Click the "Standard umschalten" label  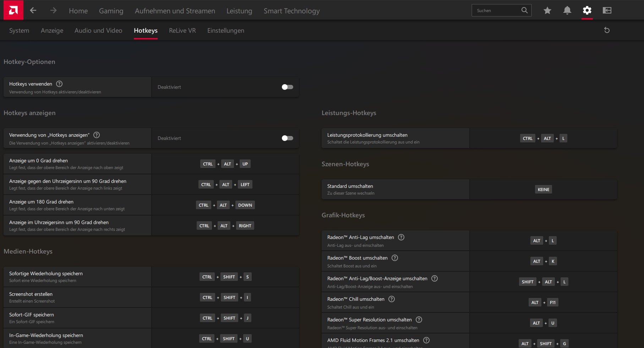point(350,186)
